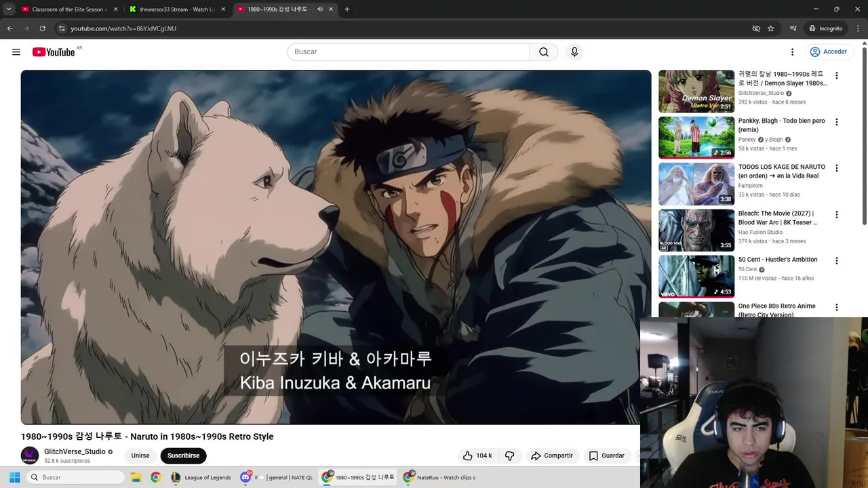This screenshot has height=488, width=868.
Task: Switch to NateRuu Watch clips taskbar window
Action: point(439,477)
